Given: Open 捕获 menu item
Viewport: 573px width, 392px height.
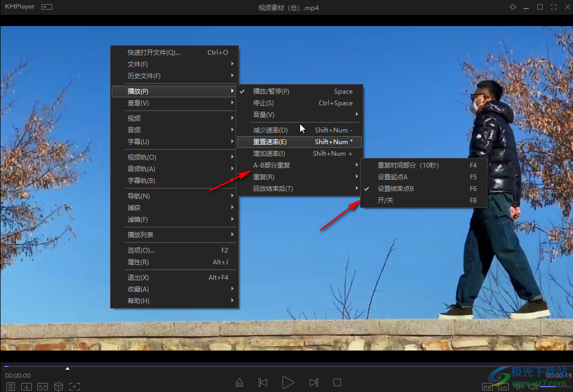Looking at the screenshot, I should (x=175, y=208).
